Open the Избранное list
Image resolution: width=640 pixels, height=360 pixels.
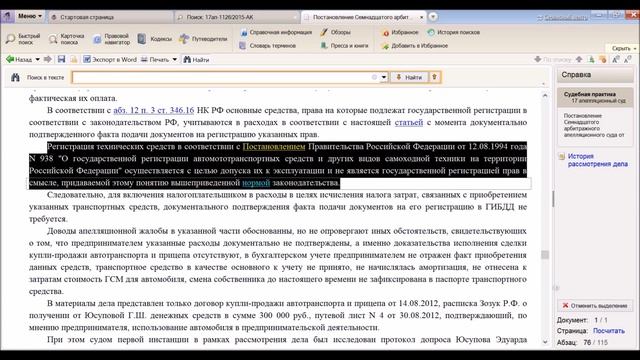[x=400, y=32]
